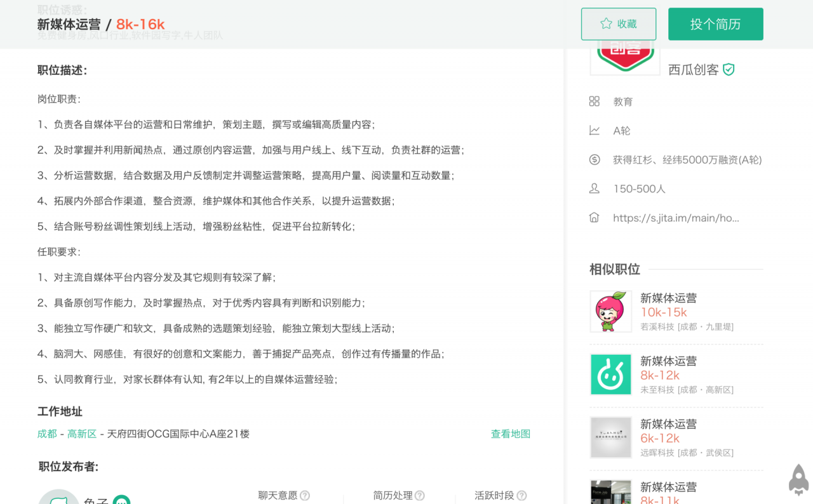Click the 职位描述 heading

pyautogui.click(x=62, y=70)
